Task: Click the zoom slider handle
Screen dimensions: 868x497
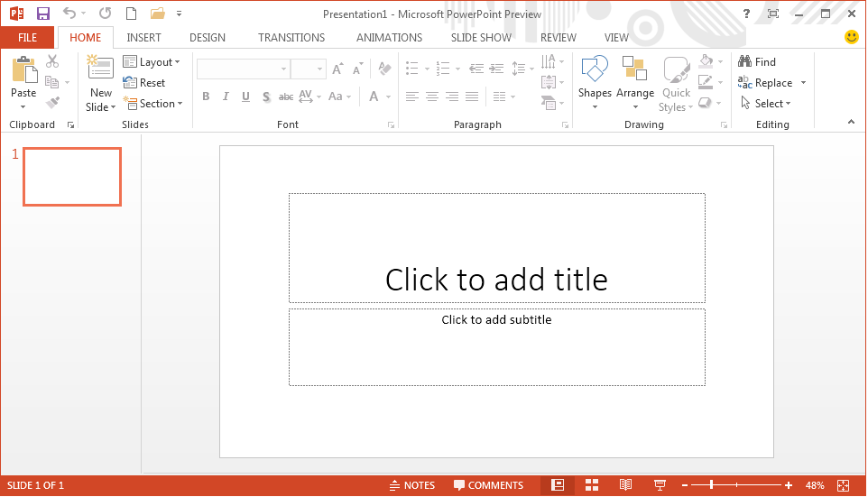Action: (711, 485)
